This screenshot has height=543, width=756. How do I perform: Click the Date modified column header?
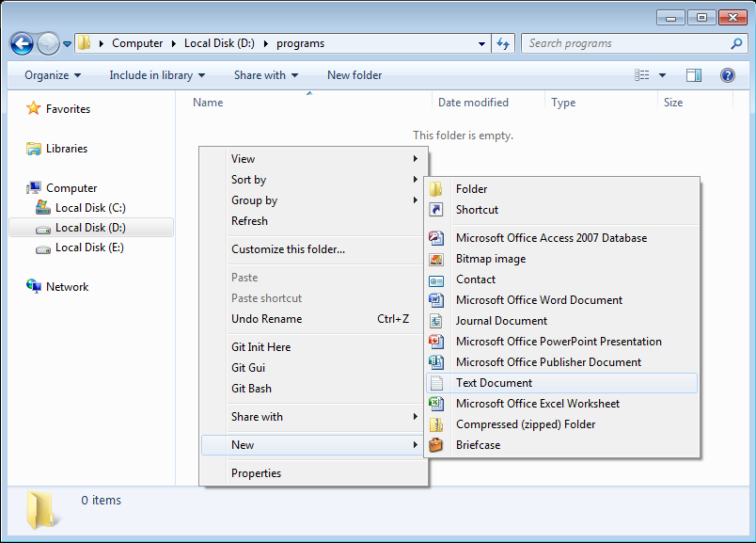(473, 103)
